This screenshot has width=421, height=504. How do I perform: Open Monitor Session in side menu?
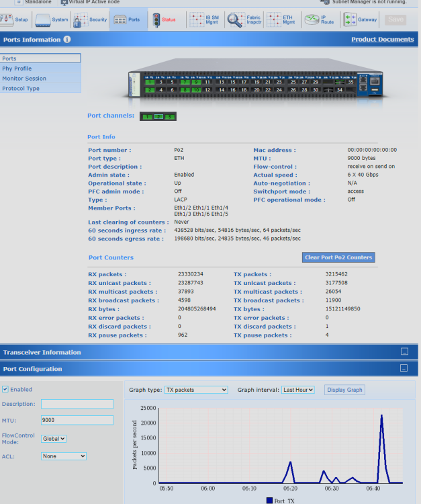coord(40,79)
